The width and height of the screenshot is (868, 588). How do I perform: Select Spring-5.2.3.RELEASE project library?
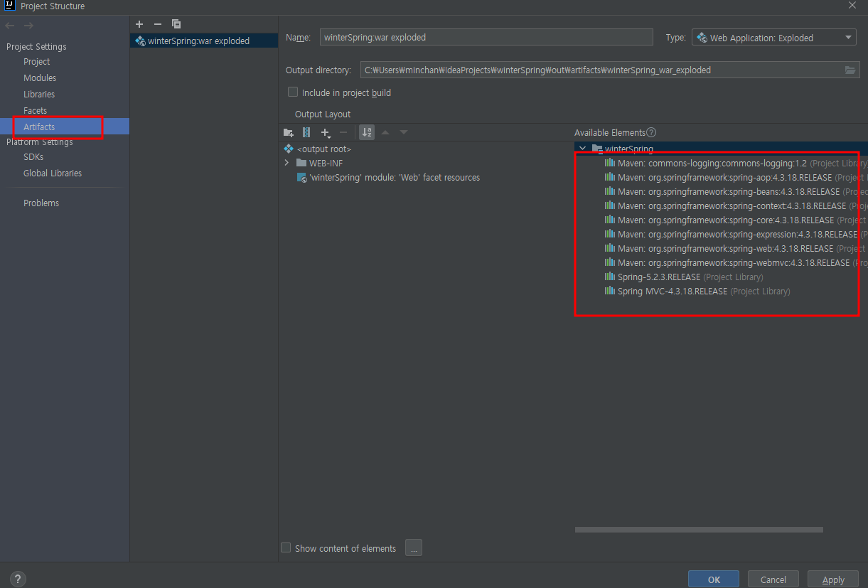coord(684,277)
